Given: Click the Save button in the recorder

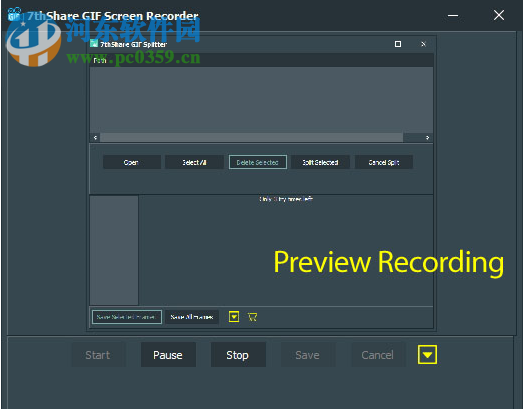Looking at the screenshot, I should coord(308,355).
